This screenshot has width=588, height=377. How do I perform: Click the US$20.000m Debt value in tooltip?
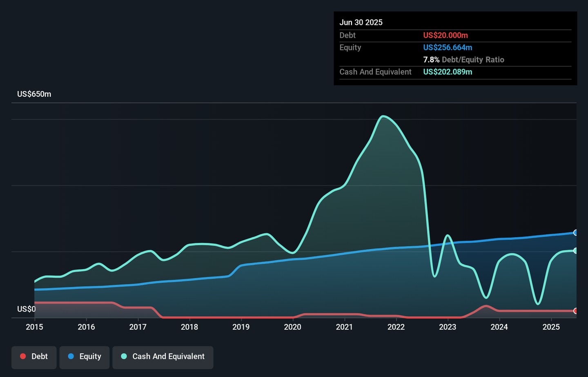point(445,36)
